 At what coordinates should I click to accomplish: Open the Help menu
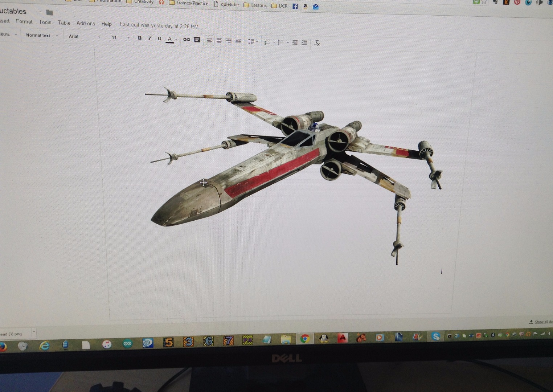(x=106, y=24)
